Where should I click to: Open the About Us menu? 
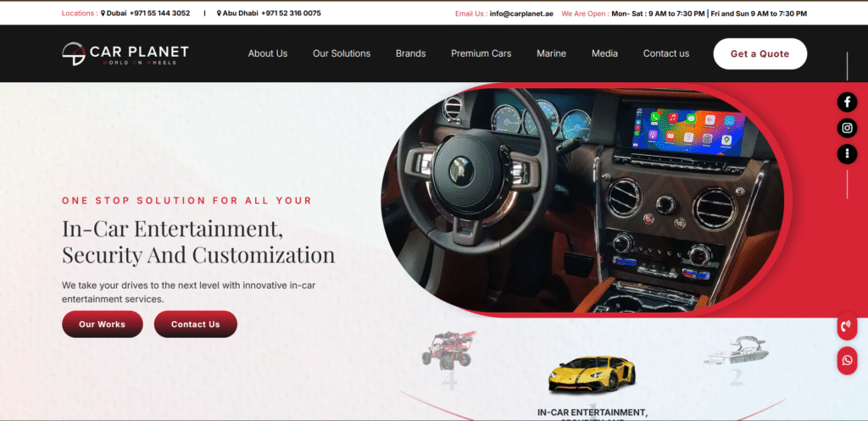point(268,53)
